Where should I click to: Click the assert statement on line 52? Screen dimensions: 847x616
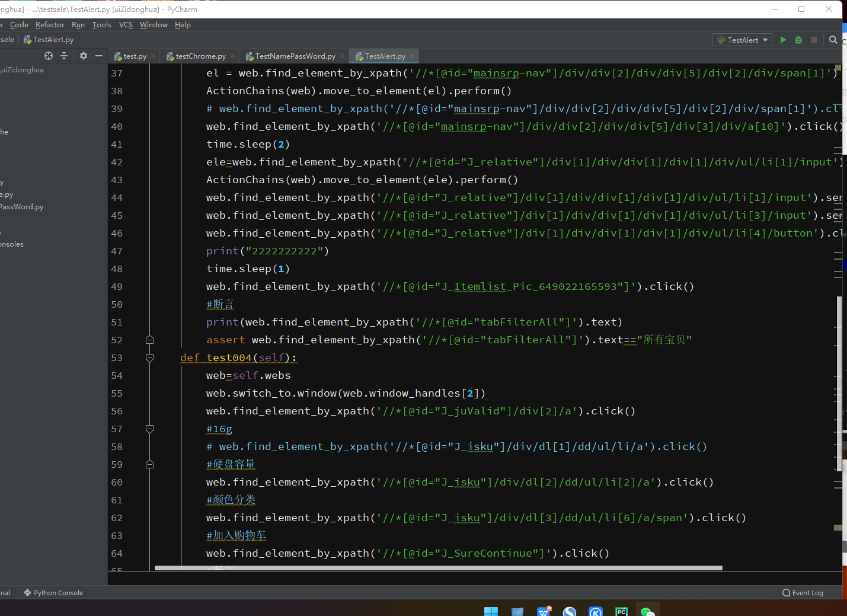click(x=449, y=340)
